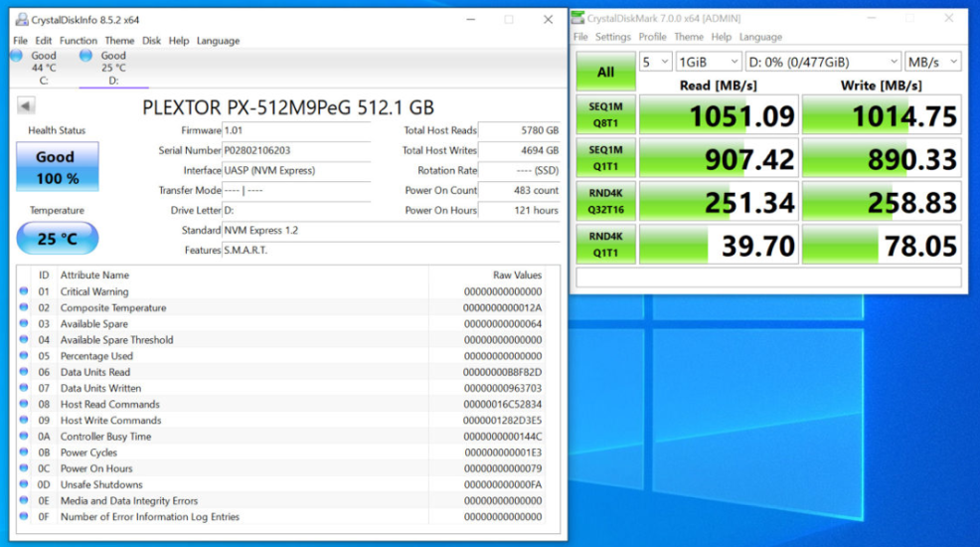Click the 25 °C temperature button
The height and width of the screenshot is (547, 980).
[57, 238]
